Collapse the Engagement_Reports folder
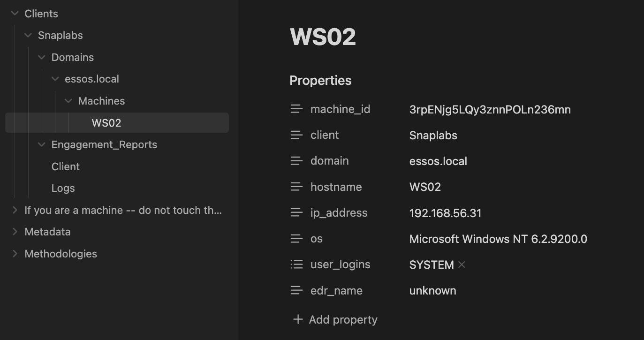Image resolution: width=644 pixels, height=340 pixels. 42,145
